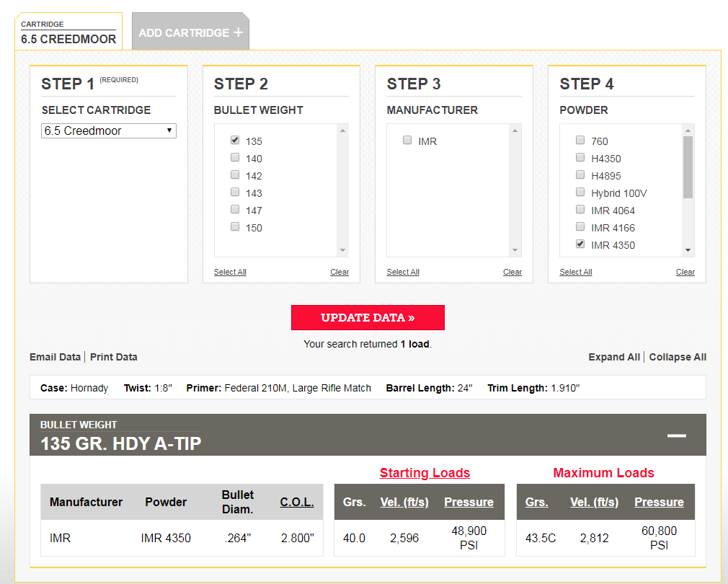The image size is (728, 584).
Task: Click the 2.800" C.O.L. value
Action: [x=297, y=538]
